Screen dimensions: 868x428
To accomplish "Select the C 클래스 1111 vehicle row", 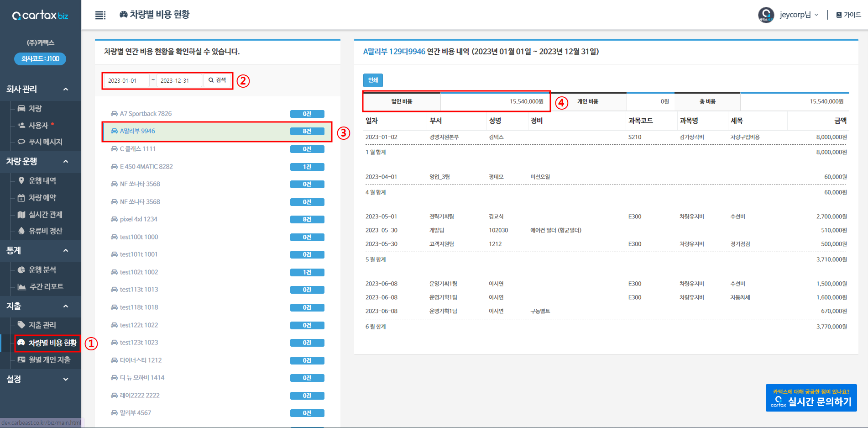I will click(x=217, y=149).
